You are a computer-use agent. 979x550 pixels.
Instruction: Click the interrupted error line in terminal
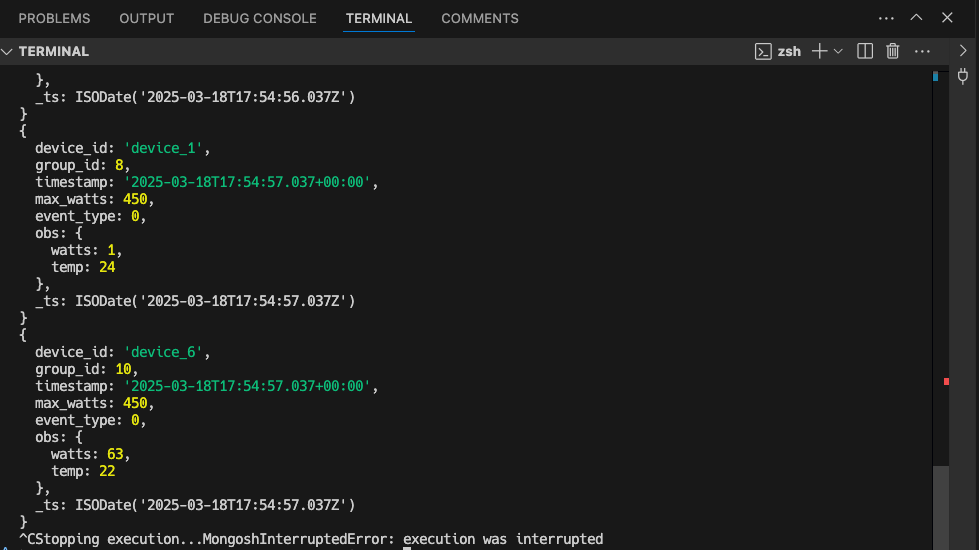(310, 539)
